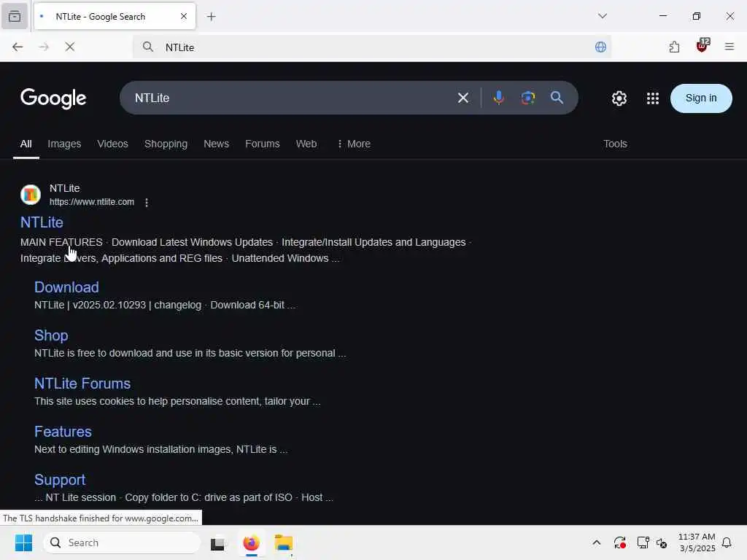This screenshot has height=560, width=747.
Task: Switch to the Forums tab
Action: click(x=263, y=144)
